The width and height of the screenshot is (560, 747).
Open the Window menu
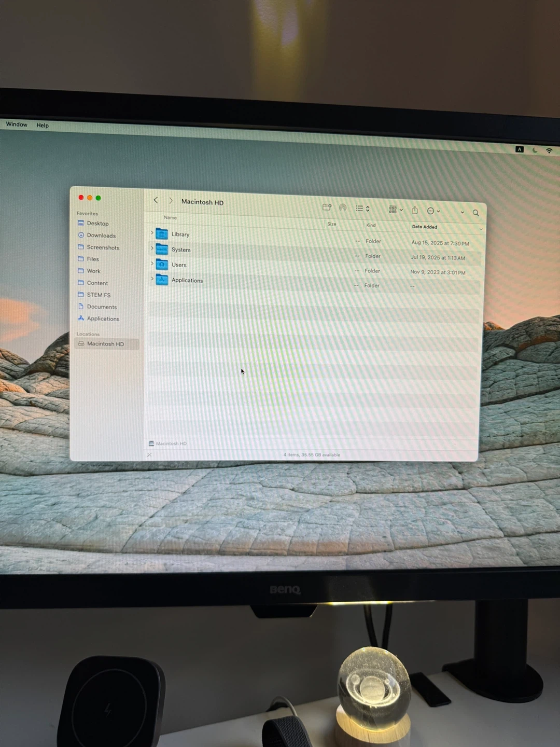17,125
